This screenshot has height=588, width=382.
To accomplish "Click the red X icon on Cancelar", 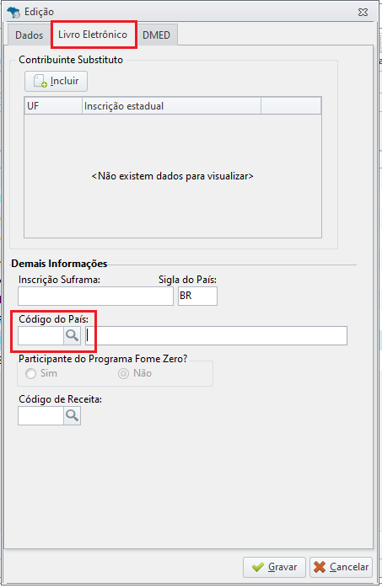I will click(x=320, y=567).
